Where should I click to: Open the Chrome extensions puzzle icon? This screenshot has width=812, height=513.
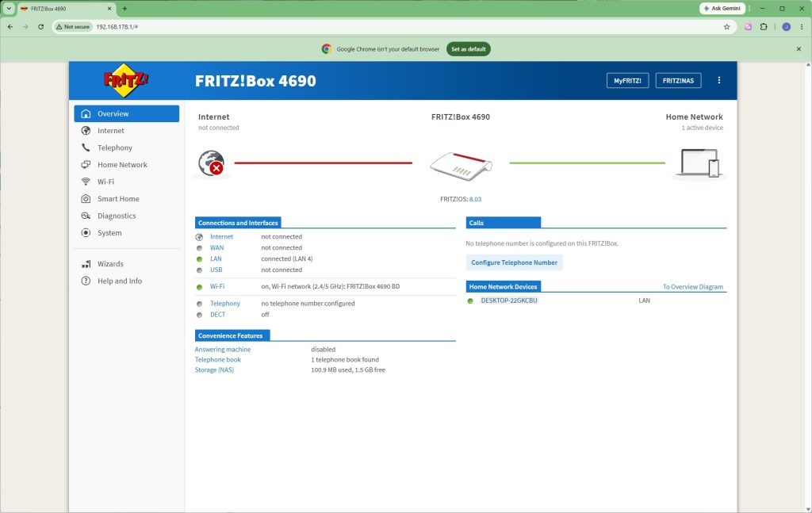764,27
